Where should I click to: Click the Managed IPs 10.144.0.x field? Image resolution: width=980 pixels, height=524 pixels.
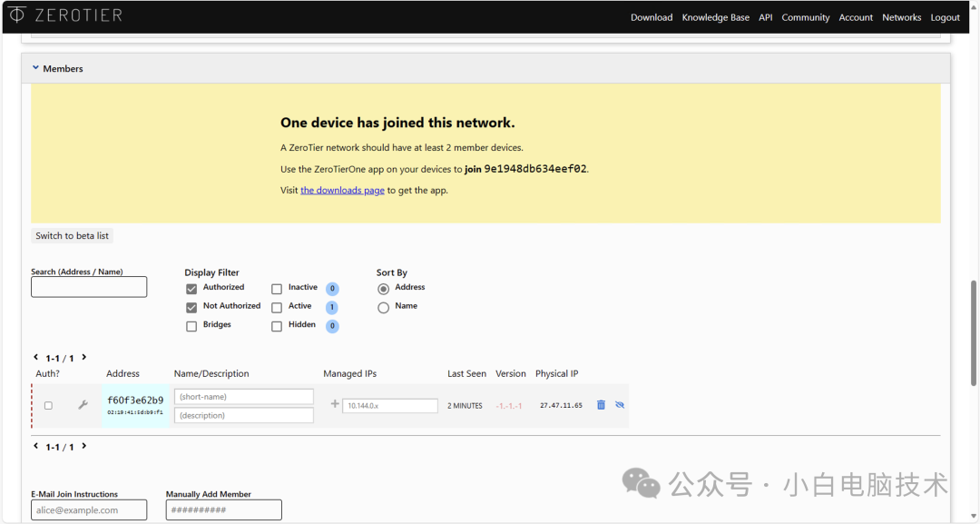390,406
